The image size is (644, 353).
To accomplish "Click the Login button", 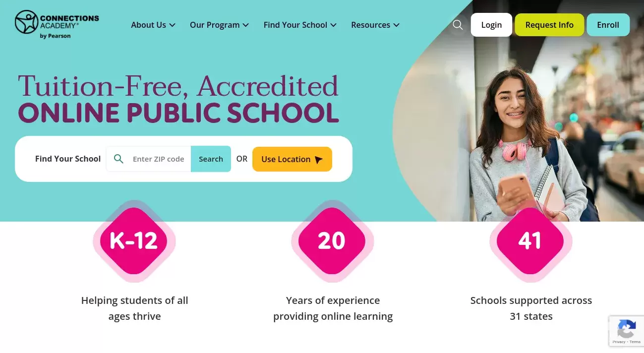I will pos(491,25).
